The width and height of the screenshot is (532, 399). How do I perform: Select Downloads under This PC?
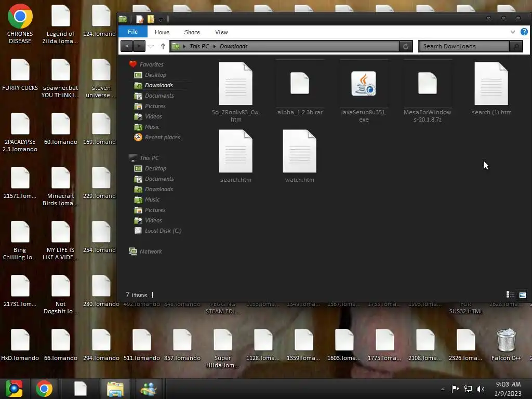pyautogui.click(x=154, y=189)
